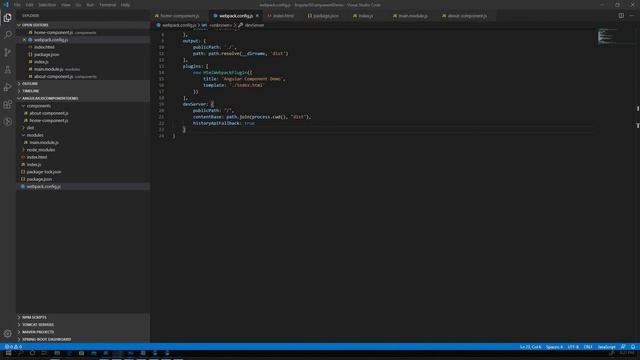640x360 pixels.
Task: Open the Explorer view in activity bar
Action: [x=8, y=18]
